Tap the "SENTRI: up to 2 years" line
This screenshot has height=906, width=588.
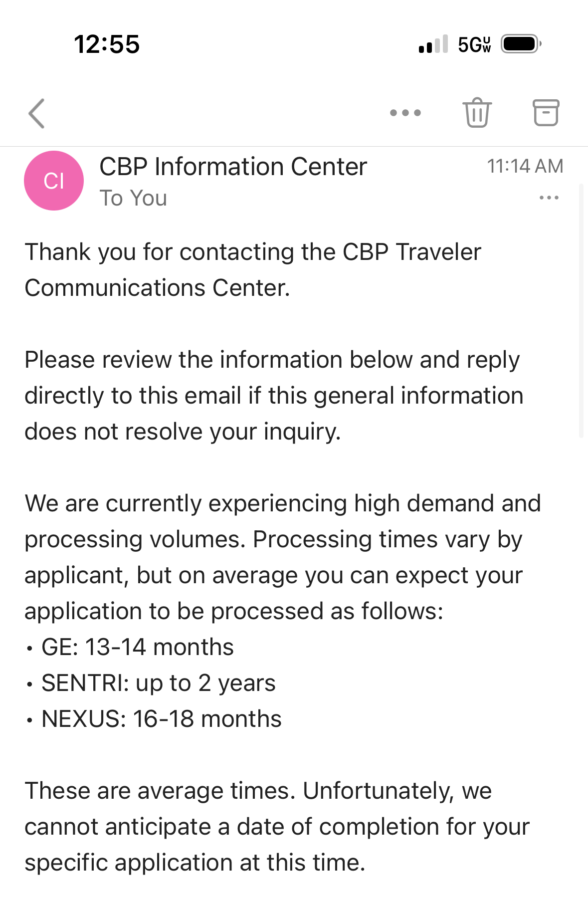coord(158,683)
